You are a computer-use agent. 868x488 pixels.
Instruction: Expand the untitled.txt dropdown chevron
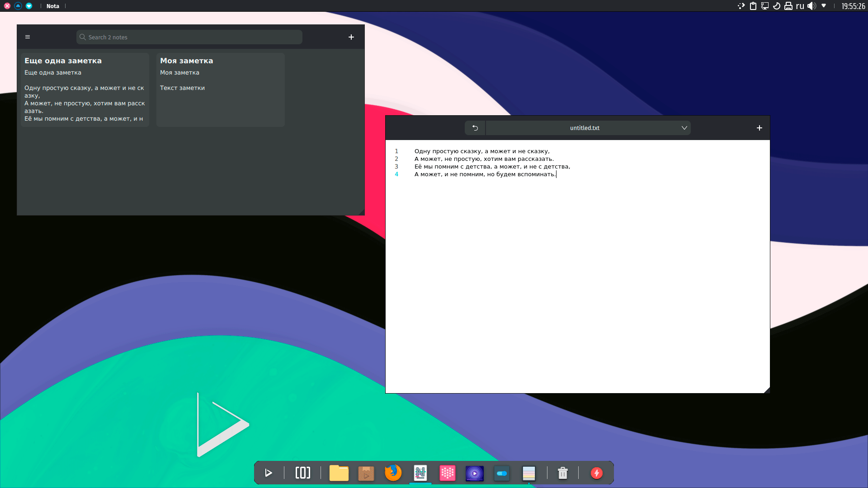pyautogui.click(x=684, y=128)
